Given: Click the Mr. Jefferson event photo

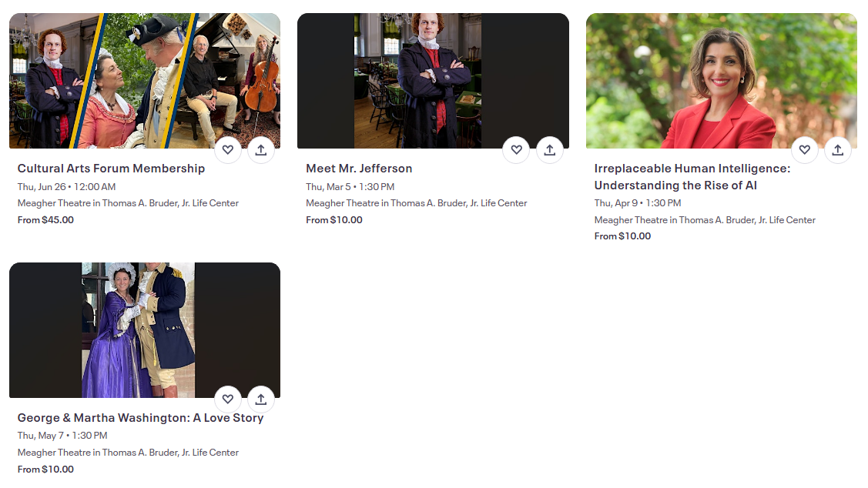Looking at the screenshot, I should tap(433, 81).
